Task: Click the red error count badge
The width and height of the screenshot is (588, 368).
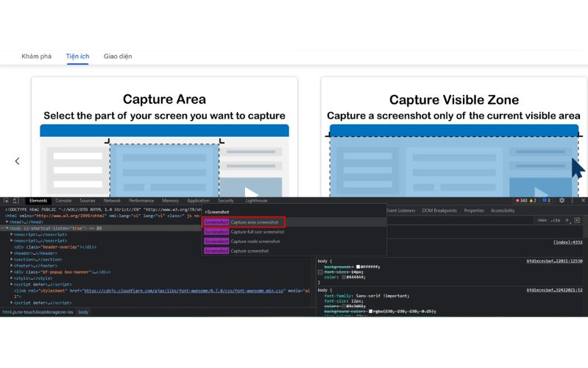Action: [x=520, y=200]
